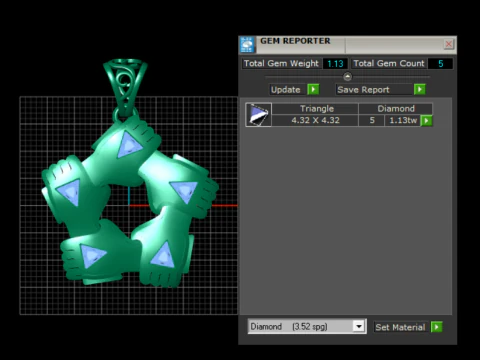This screenshot has width=480, height=360.
Task: Select the triangle gem thumbnail
Action: [x=259, y=115]
